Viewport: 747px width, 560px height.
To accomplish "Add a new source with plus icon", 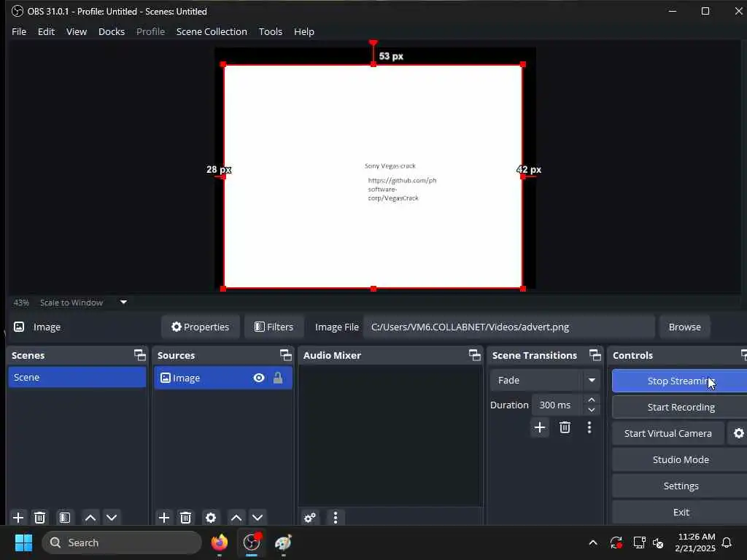I will (164, 517).
